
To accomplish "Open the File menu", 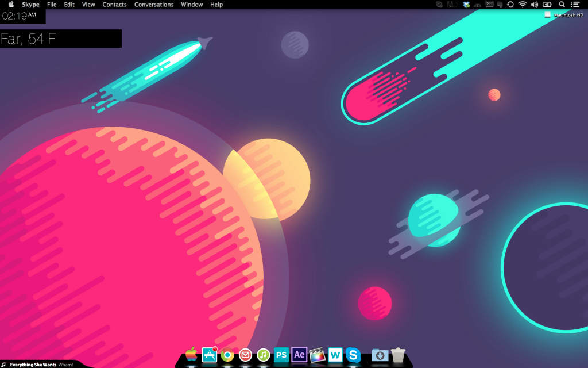I will [52, 5].
